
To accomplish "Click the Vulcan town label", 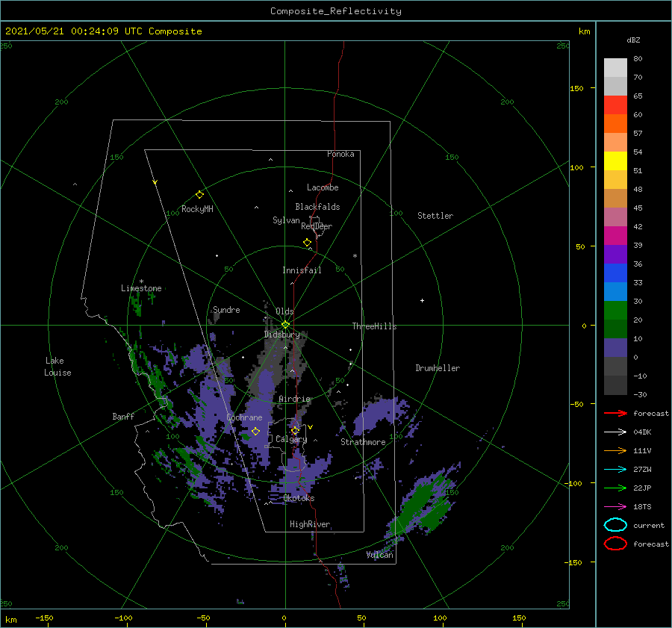I will pyautogui.click(x=380, y=555).
